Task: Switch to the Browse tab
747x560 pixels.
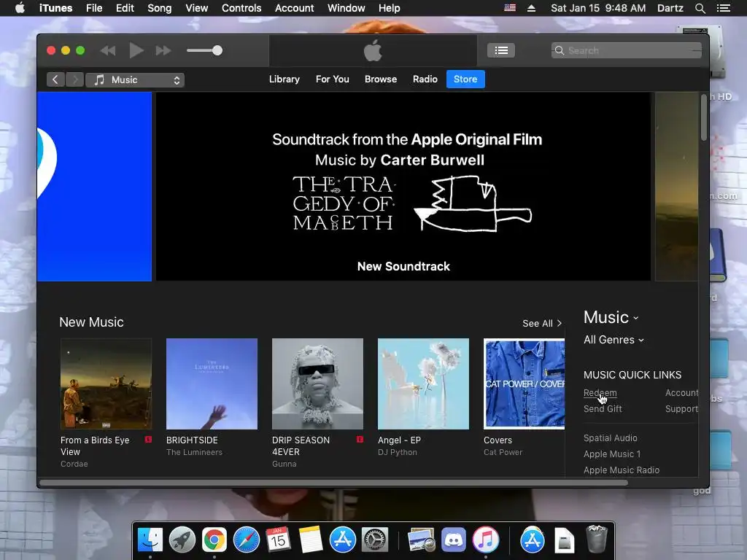Action: click(x=381, y=79)
